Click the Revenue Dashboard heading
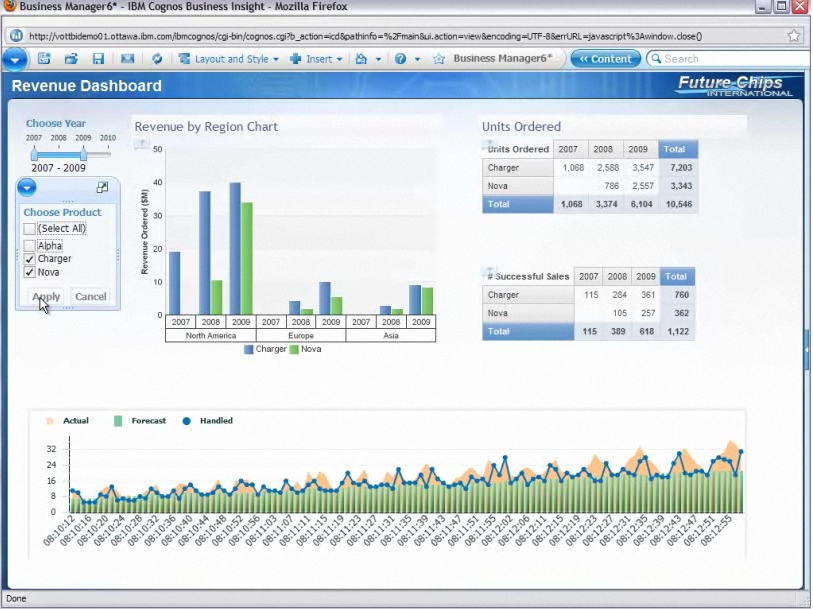The width and height of the screenshot is (813, 609). pos(87,86)
